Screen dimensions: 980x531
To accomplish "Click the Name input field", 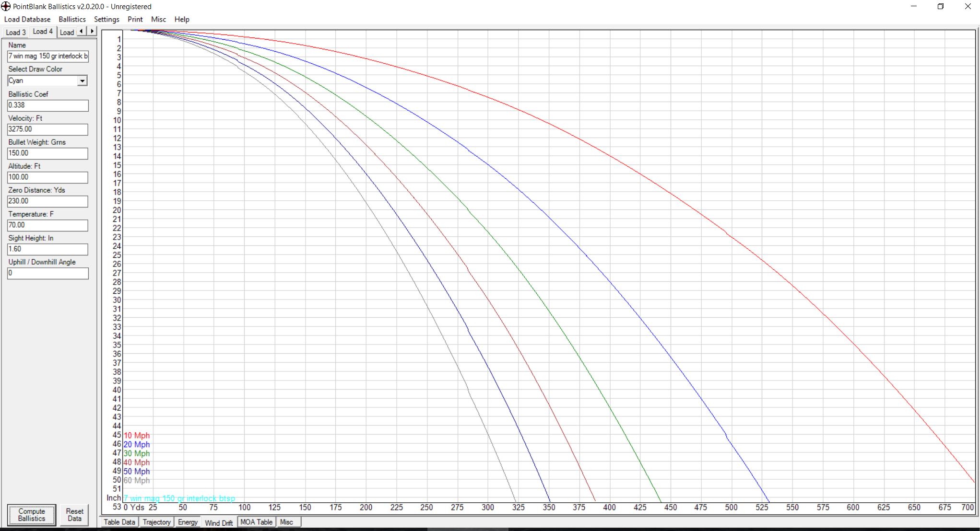I will click(47, 56).
